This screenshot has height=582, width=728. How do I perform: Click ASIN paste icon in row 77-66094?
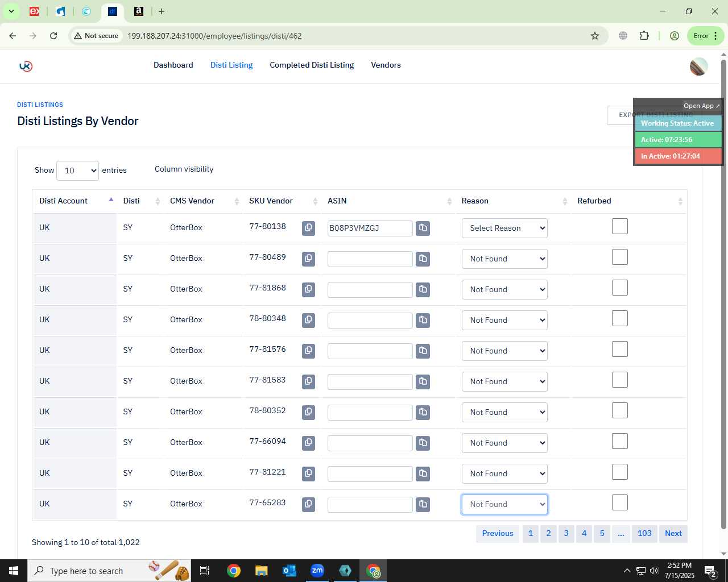pos(423,443)
